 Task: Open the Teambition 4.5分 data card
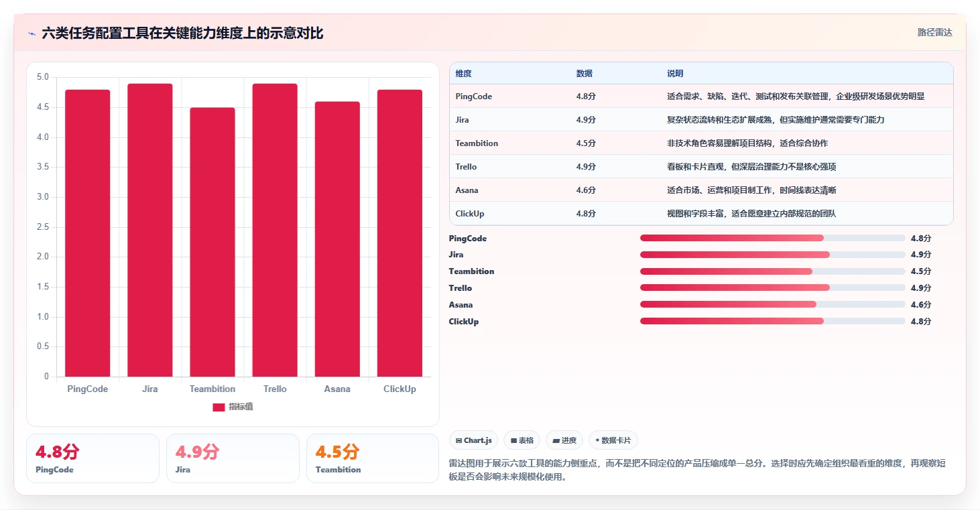[x=373, y=458]
